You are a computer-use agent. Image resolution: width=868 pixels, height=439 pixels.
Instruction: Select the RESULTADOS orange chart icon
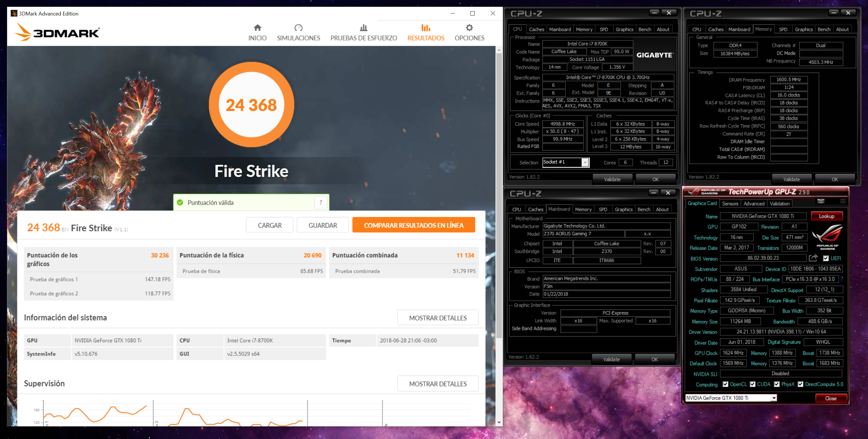point(426,28)
